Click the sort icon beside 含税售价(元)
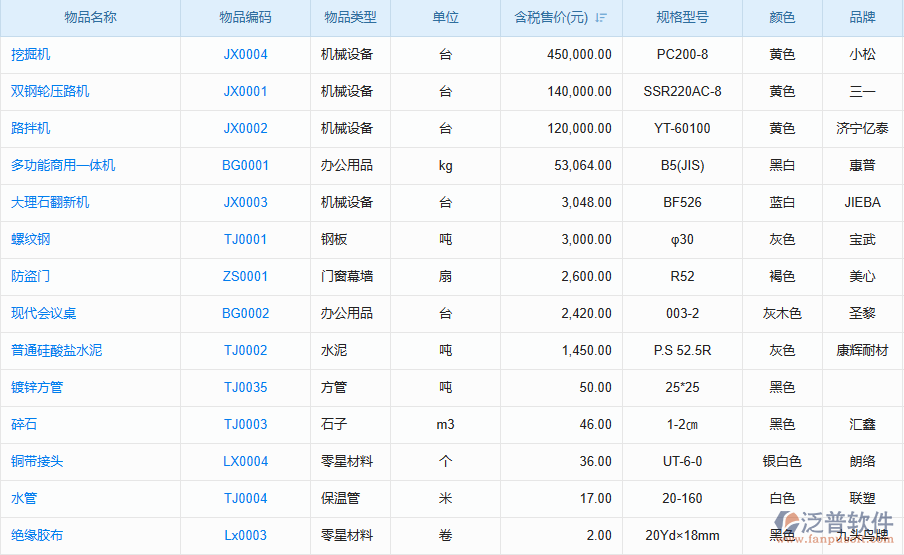Image resolution: width=904 pixels, height=555 pixels. click(x=600, y=18)
